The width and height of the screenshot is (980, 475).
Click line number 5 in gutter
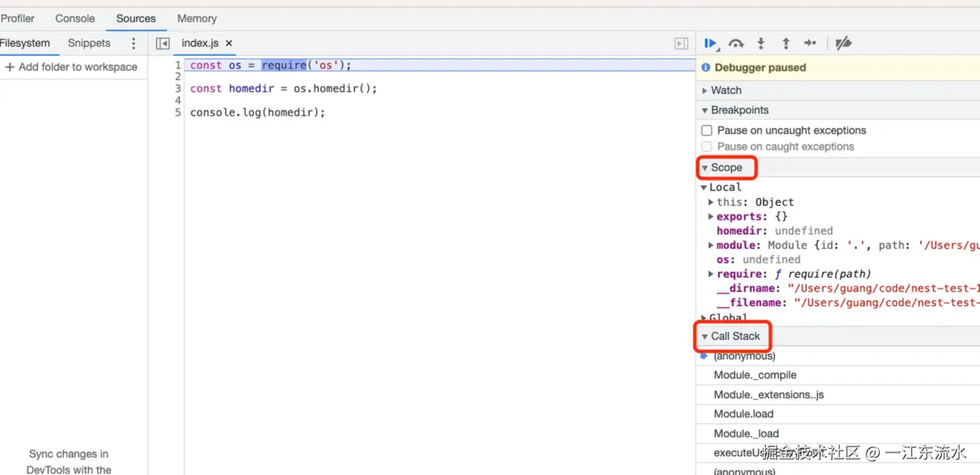coord(178,112)
